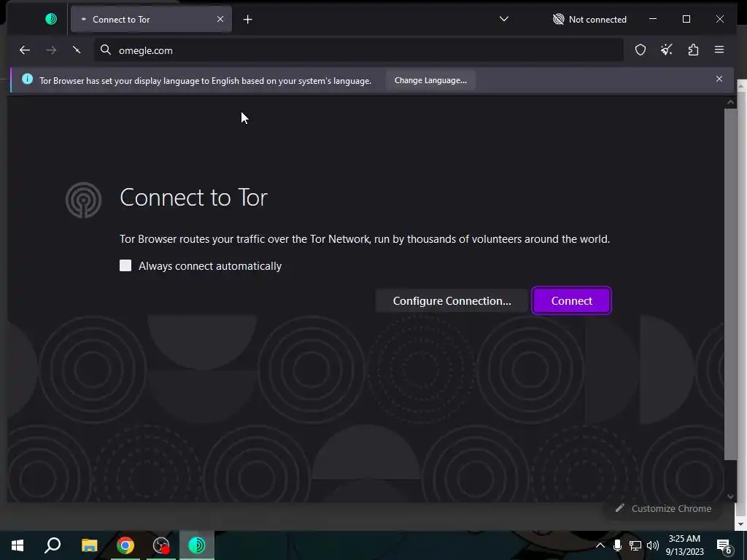Select the Connect to Tor tab
The height and width of the screenshot is (560, 747).
coord(151,19)
